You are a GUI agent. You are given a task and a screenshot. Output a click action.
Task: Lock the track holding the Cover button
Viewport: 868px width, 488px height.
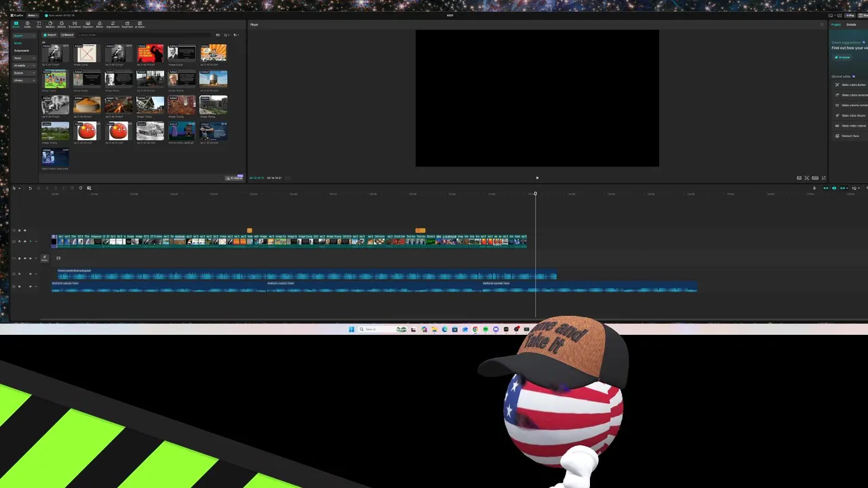(19, 258)
